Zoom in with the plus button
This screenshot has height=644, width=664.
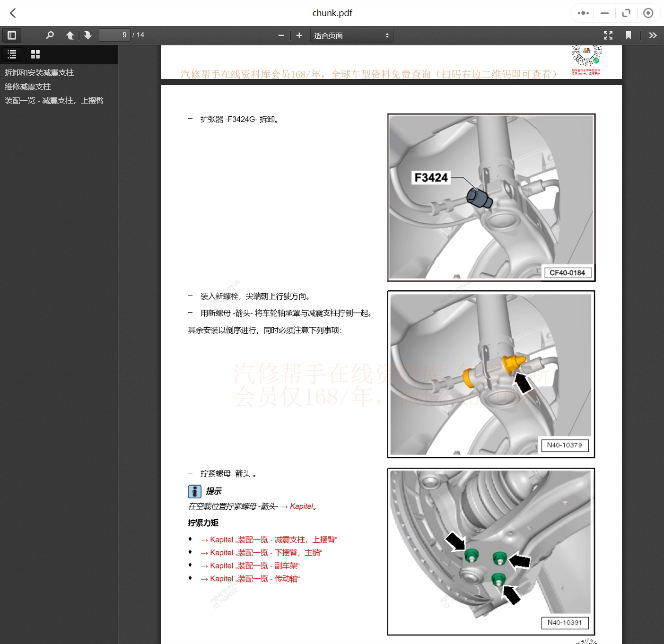pos(299,35)
